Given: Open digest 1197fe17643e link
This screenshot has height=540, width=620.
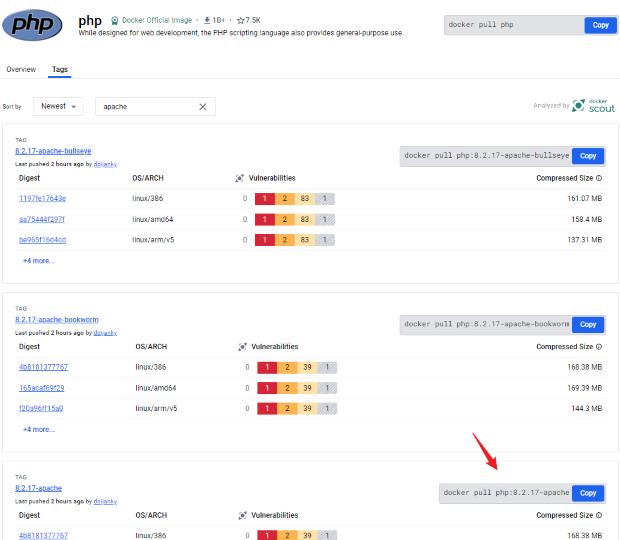Looking at the screenshot, I should pyautogui.click(x=42, y=198).
